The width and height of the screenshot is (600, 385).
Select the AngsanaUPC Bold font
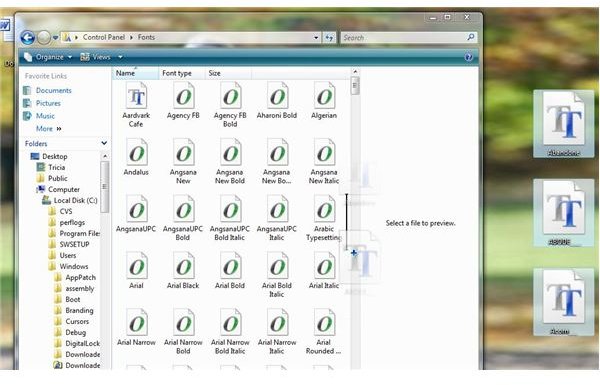point(183,209)
